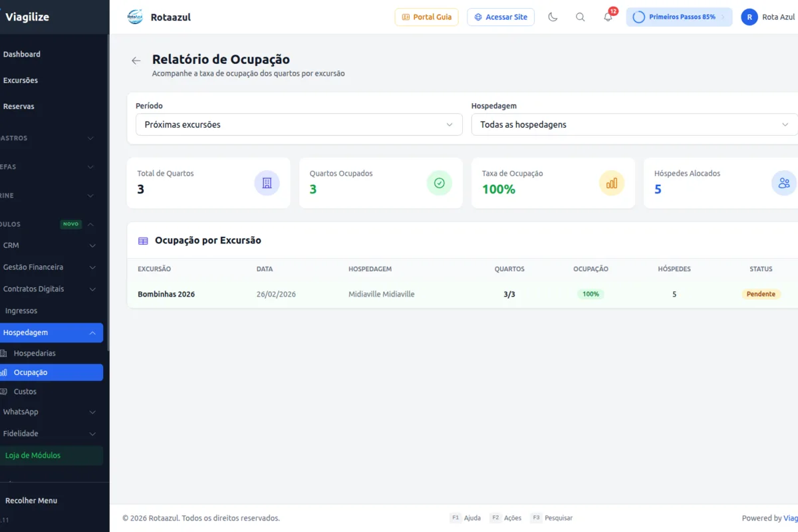Click the people icon in Hóspedes Alocados
The height and width of the screenshot is (532, 798).
point(784,183)
